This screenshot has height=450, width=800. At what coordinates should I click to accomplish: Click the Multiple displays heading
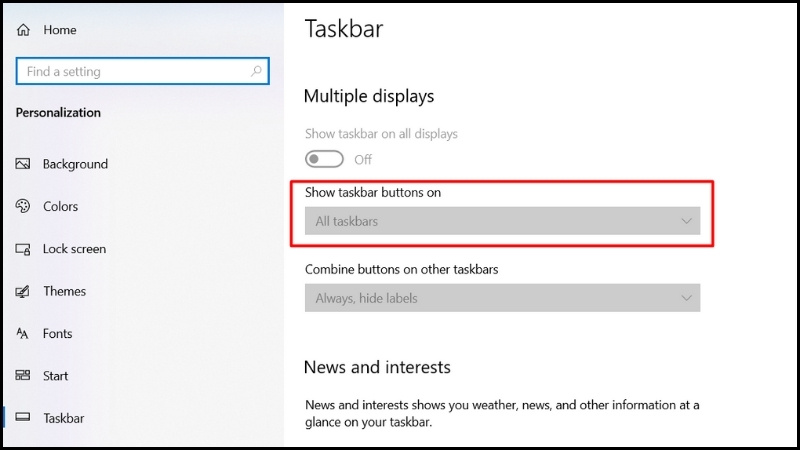coord(369,96)
